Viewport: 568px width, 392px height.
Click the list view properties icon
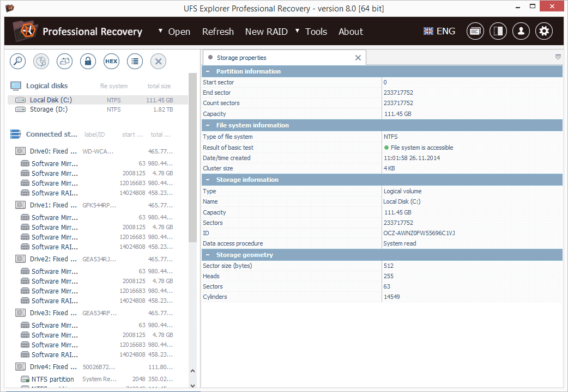pos(135,61)
